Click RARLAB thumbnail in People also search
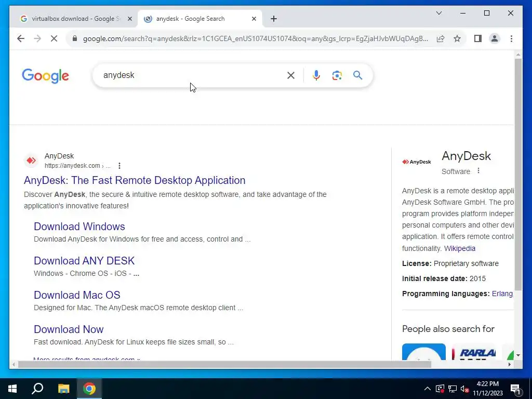This screenshot has height=399, width=532. click(474, 352)
